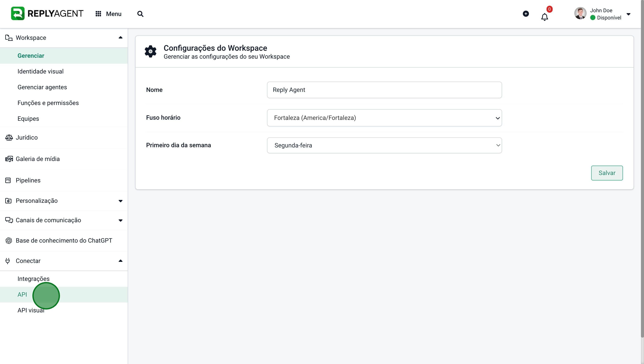Click the ChatGPT knowledge base icon
Image resolution: width=644 pixels, height=364 pixels.
(x=9, y=240)
